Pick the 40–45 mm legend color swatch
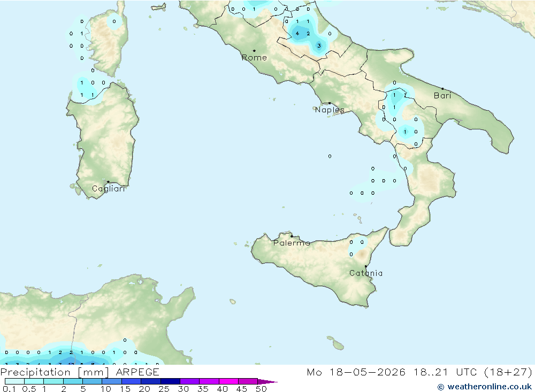535x392 pixels. 228,381
